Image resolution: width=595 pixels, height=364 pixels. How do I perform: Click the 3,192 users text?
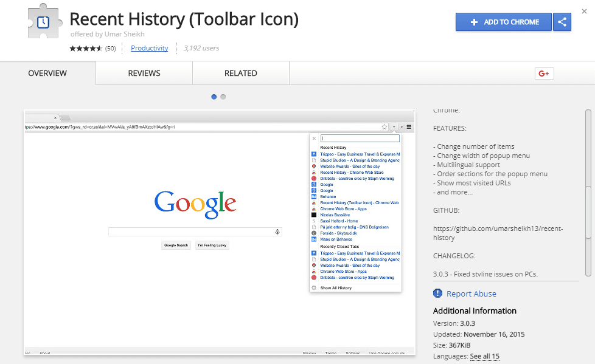point(201,48)
